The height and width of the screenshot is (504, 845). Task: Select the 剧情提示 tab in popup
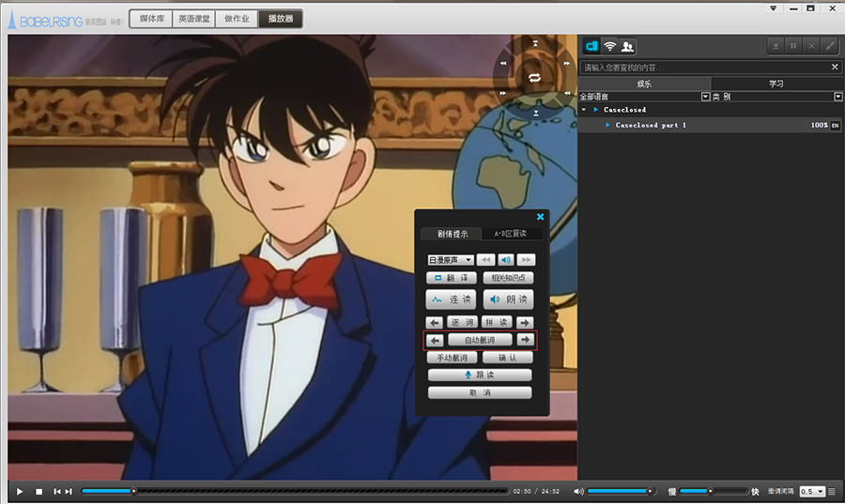(452, 234)
